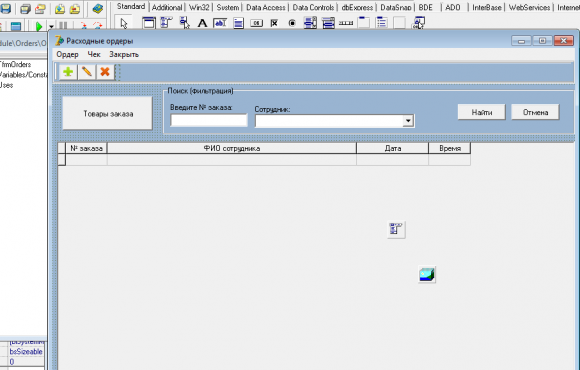Select the CheckBox component in palette
Screen dimensions: 580x370
(x=274, y=23)
